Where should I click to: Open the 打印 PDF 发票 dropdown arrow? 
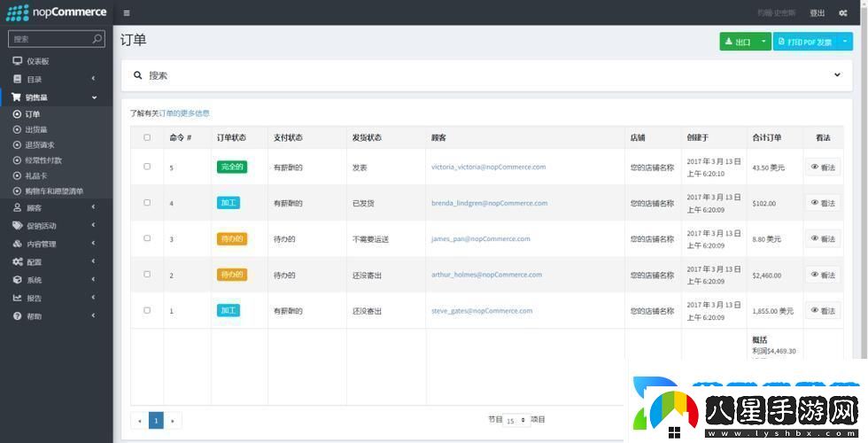[845, 42]
